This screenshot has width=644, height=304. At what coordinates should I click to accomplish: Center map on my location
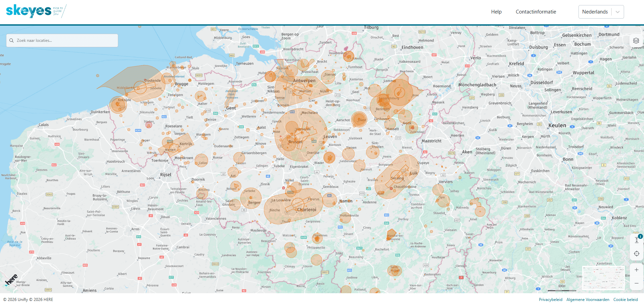637,254
